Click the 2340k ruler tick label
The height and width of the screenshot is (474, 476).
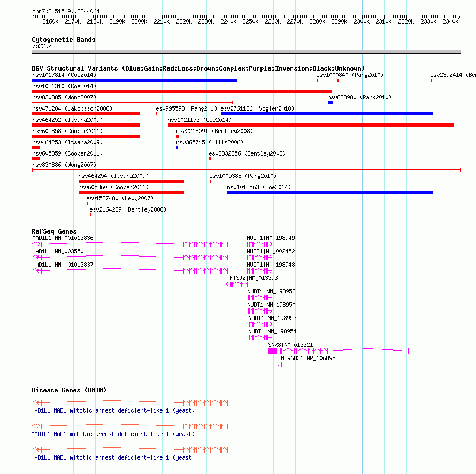click(x=450, y=21)
